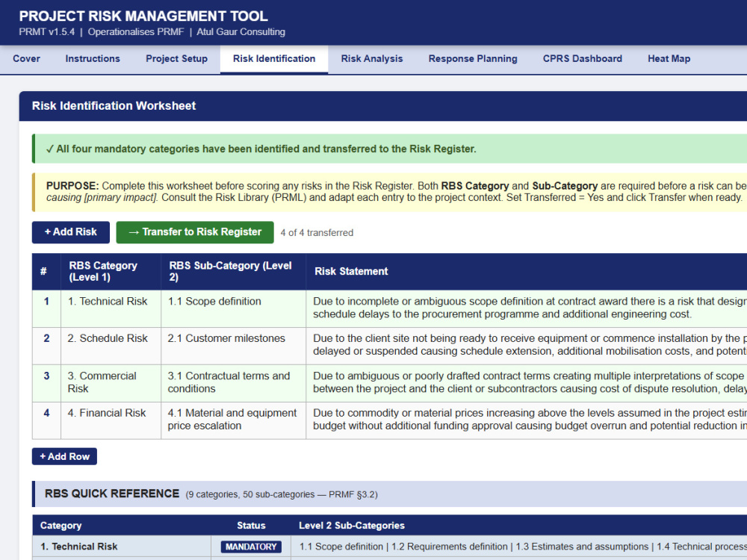The width and height of the screenshot is (747, 560).
Task: Click 'Status' header in quick reference table
Action: coord(251,525)
